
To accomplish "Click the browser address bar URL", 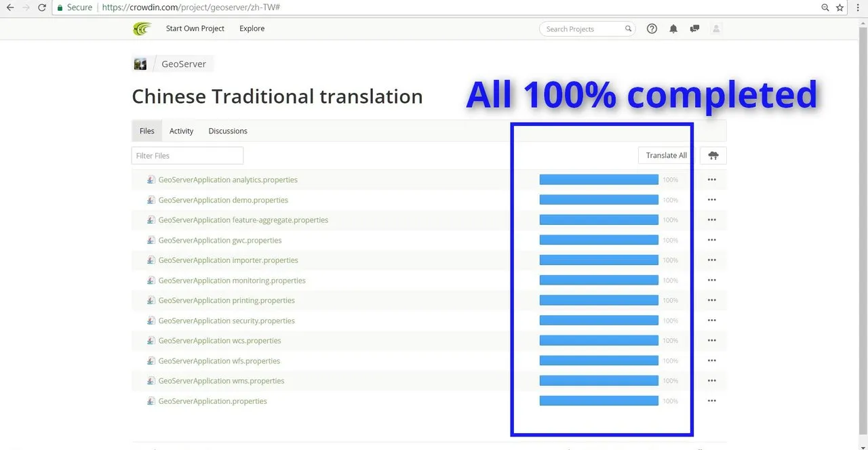I will (x=191, y=7).
